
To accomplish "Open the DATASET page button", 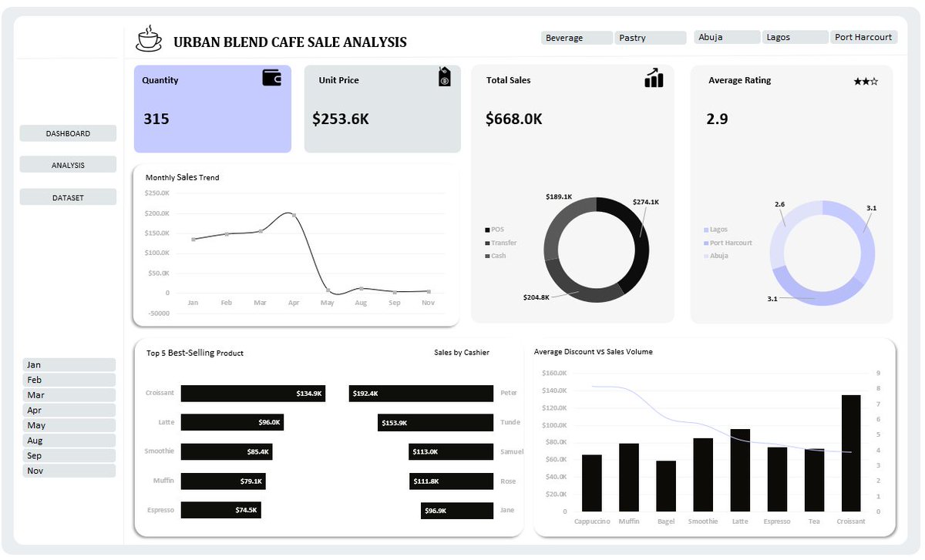I will click(68, 197).
